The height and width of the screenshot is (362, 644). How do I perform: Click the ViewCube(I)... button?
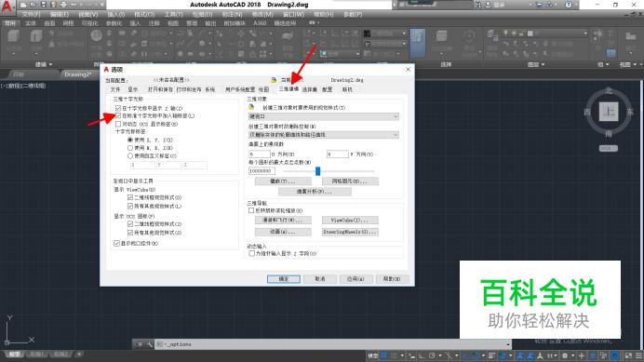tap(350, 221)
